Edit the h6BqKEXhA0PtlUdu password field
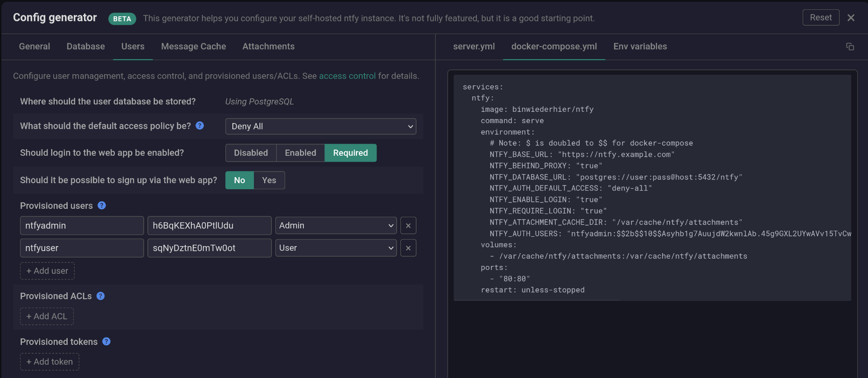 (x=210, y=226)
